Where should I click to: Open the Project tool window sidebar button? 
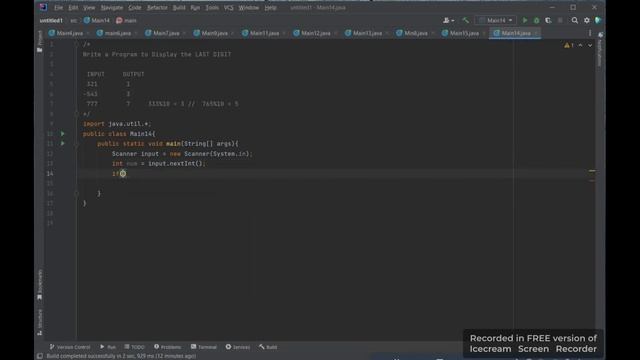pyautogui.click(x=40, y=42)
